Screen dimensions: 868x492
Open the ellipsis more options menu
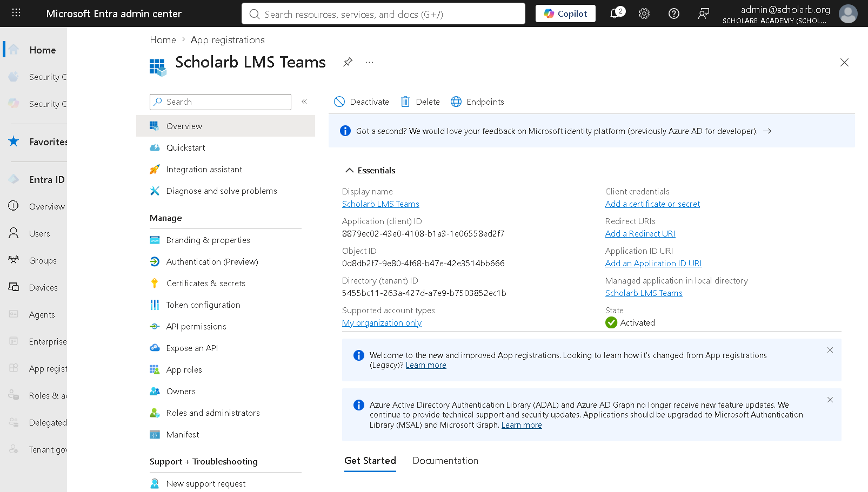tap(369, 62)
